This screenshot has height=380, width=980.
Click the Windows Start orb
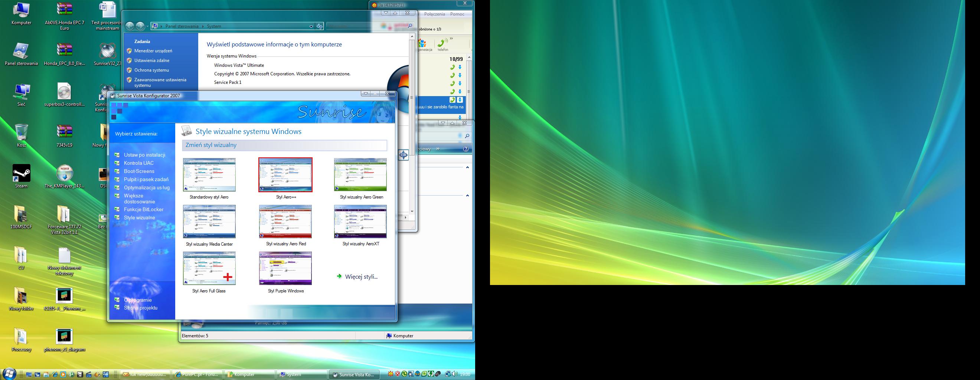(9, 374)
